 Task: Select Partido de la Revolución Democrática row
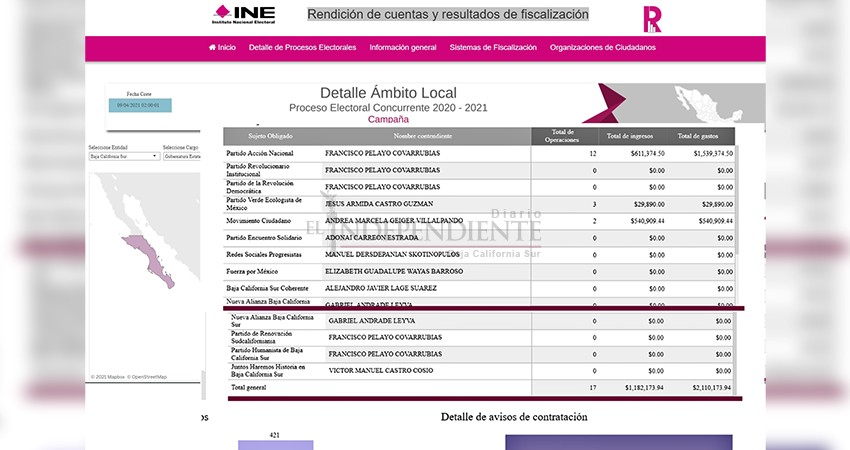[479, 187]
